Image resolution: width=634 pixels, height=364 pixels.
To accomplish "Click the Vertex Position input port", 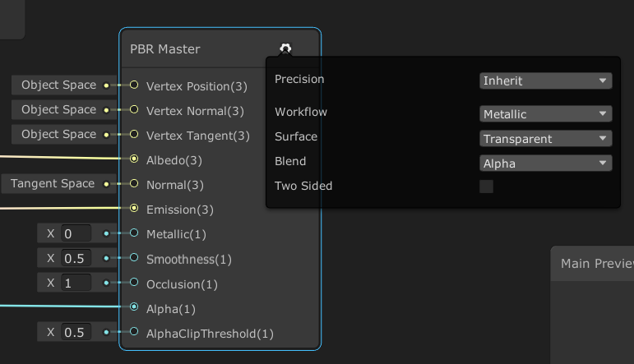I will pos(134,85).
